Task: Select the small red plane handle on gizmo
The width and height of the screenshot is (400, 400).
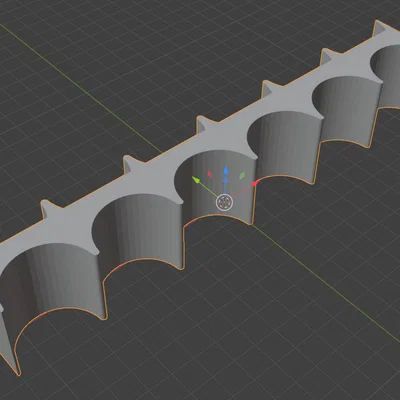Action: 210,174
